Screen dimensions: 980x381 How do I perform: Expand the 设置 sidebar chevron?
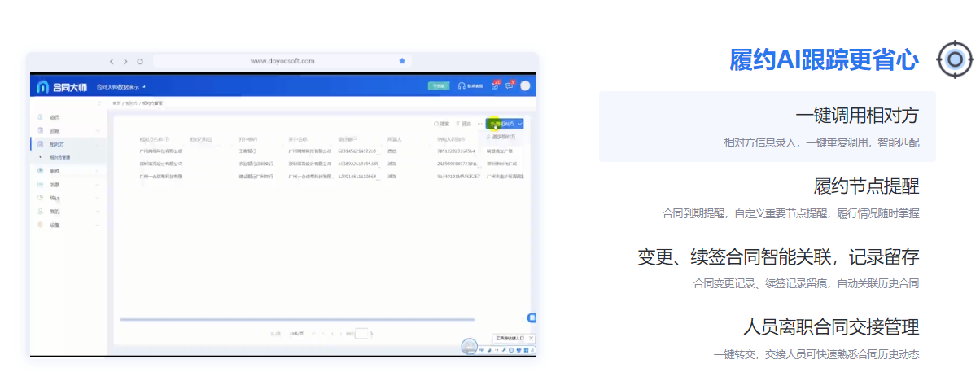[x=98, y=225]
